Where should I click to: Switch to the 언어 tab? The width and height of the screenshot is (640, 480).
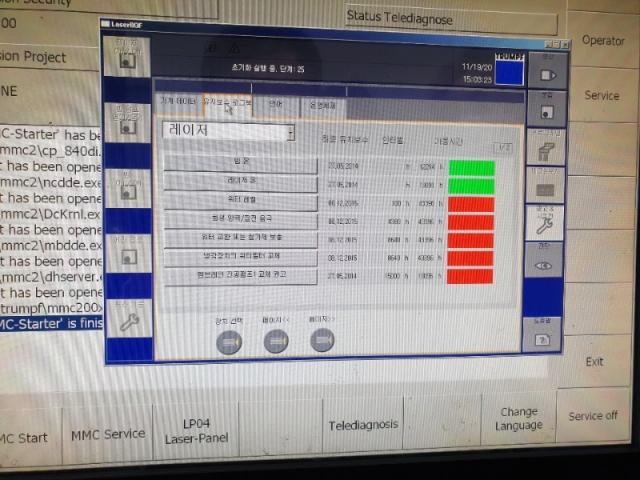276,104
